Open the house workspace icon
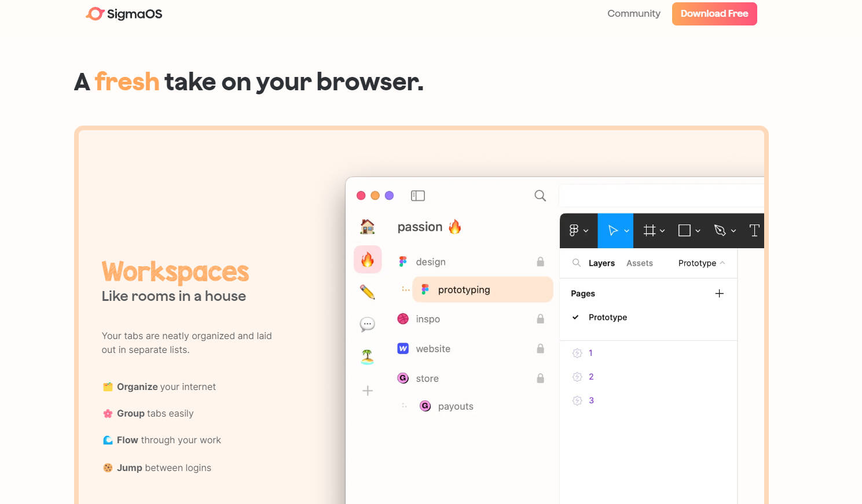Viewport: 862px width, 504px height. 367,227
